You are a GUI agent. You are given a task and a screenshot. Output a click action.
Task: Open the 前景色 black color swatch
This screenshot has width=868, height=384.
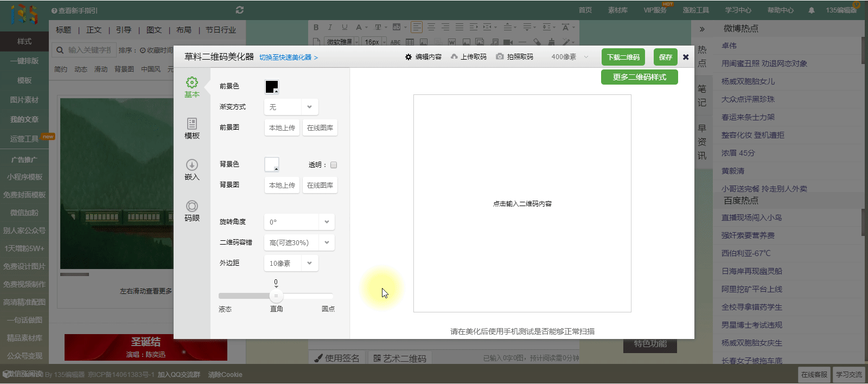coord(272,87)
